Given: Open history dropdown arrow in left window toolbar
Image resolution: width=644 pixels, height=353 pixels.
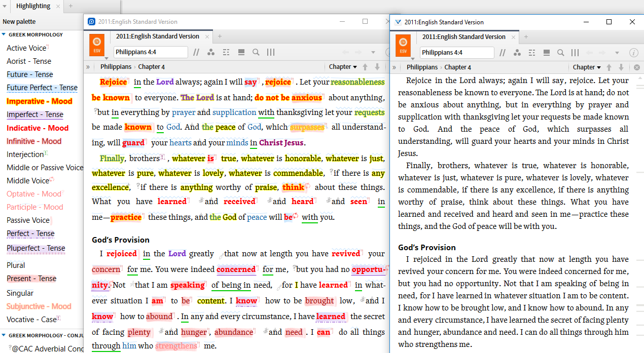Looking at the screenshot, I should pyautogui.click(x=373, y=53).
